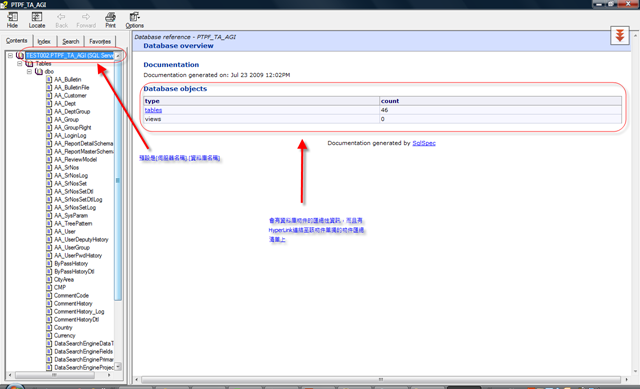Open the SqlSpec link
This screenshot has height=389, width=640.
tap(424, 143)
